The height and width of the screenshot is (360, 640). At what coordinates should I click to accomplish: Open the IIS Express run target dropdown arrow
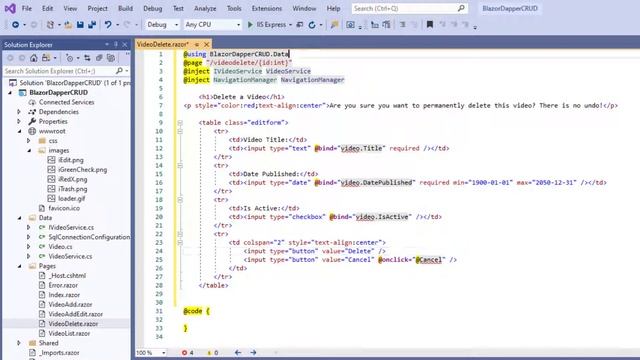coord(290,25)
